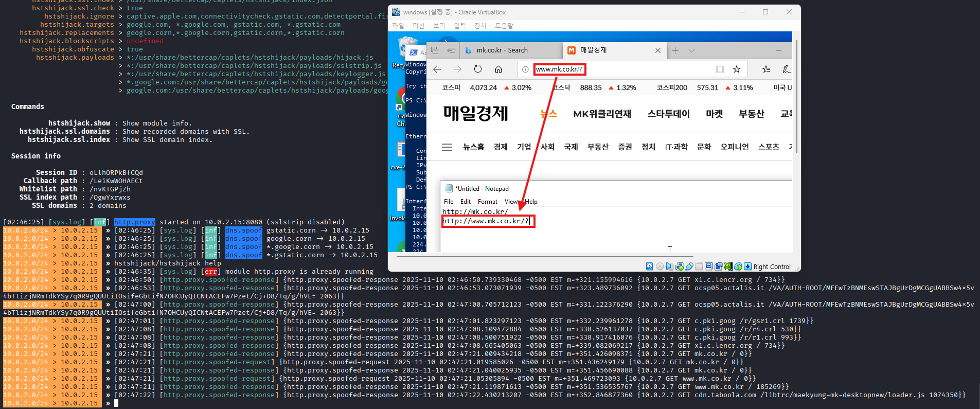Open the Edge favorites hub

click(x=766, y=69)
